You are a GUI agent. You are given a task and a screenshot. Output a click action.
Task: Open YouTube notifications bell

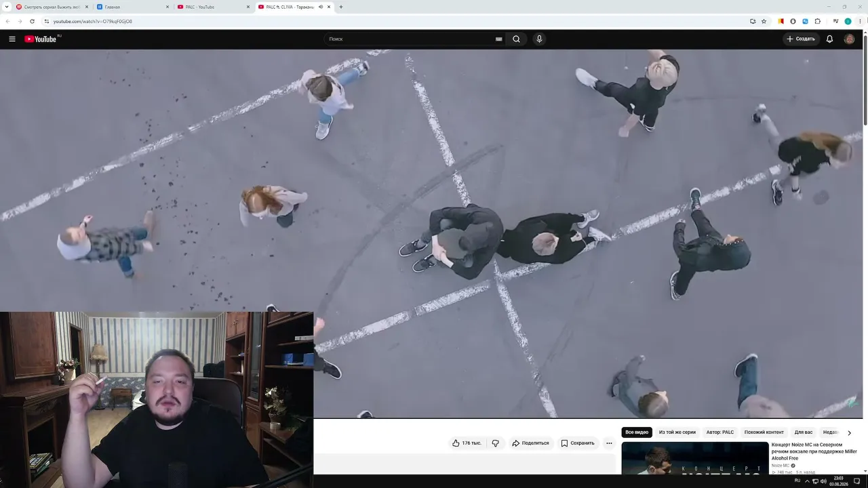click(x=829, y=39)
